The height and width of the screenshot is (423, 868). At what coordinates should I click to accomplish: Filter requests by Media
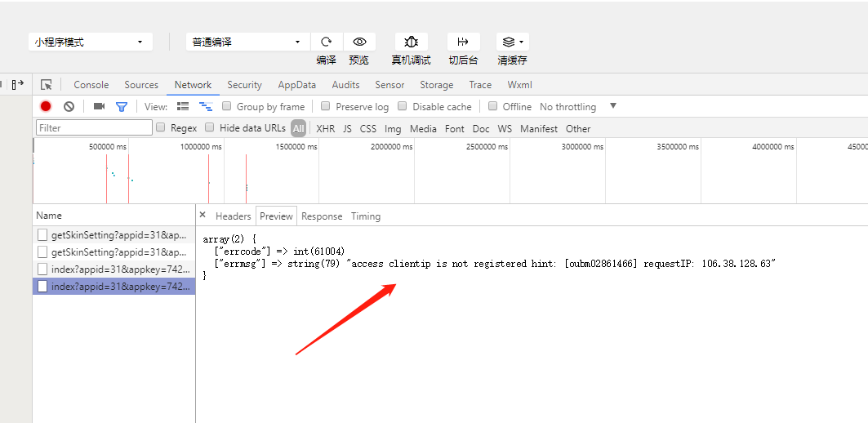coord(424,128)
